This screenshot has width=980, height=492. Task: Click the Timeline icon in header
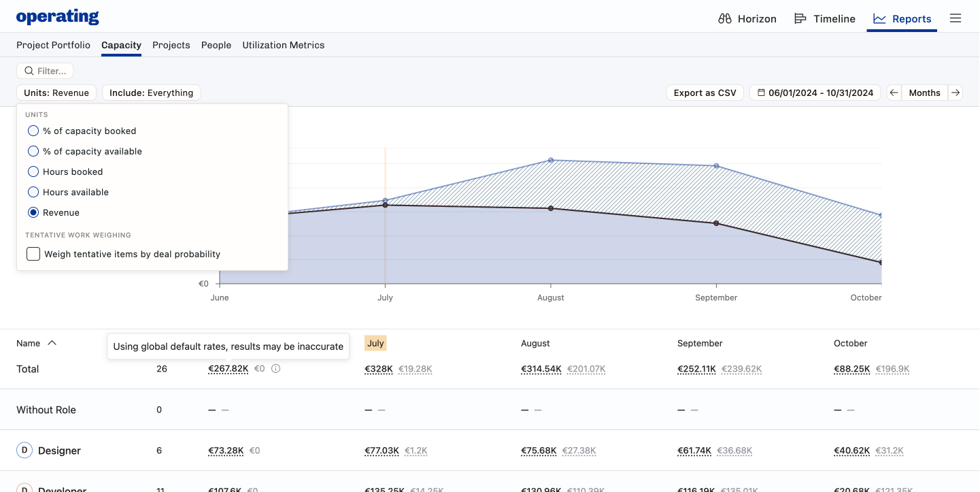[x=800, y=18]
